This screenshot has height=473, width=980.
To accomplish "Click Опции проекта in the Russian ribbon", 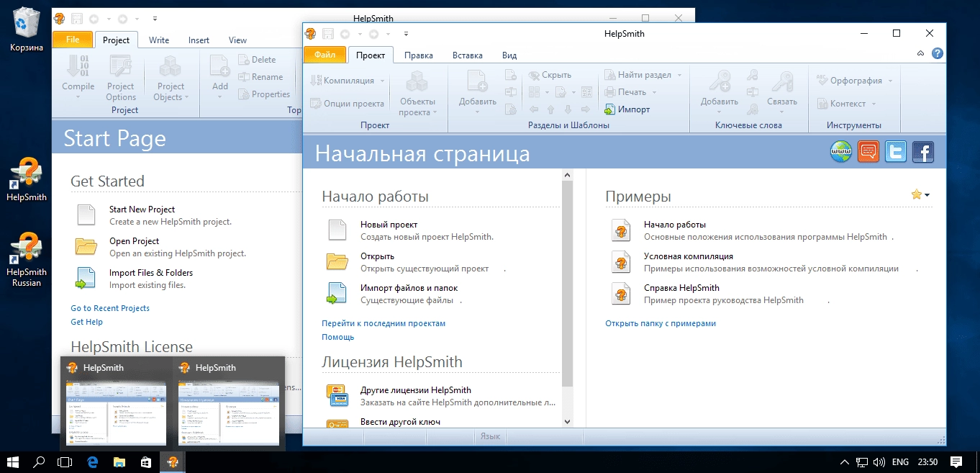I will point(348,104).
